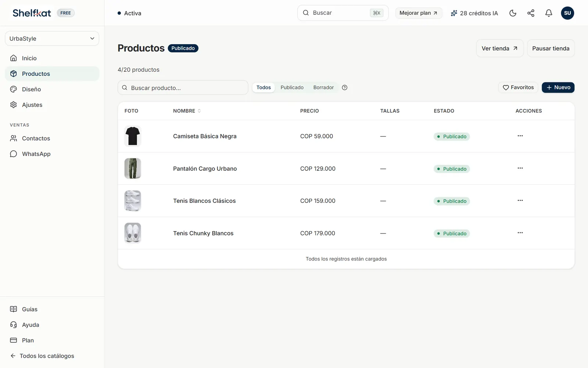Click Pausar tienda button

pyautogui.click(x=551, y=49)
